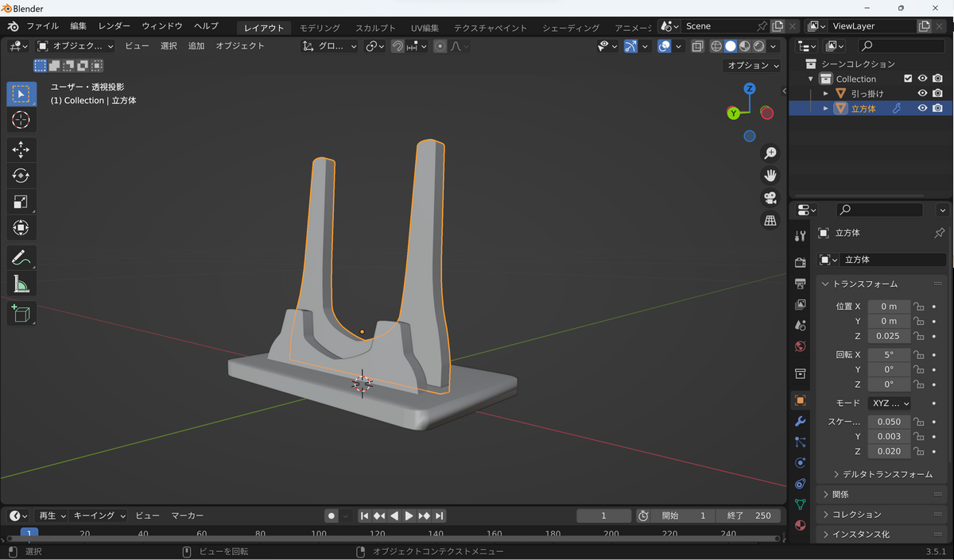Open the Material properties tab

tap(801, 525)
